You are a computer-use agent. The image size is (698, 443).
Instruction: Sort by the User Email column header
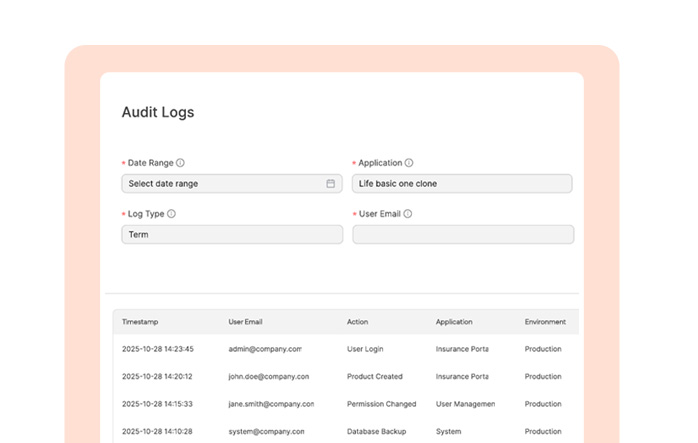[x=245, y=322]
